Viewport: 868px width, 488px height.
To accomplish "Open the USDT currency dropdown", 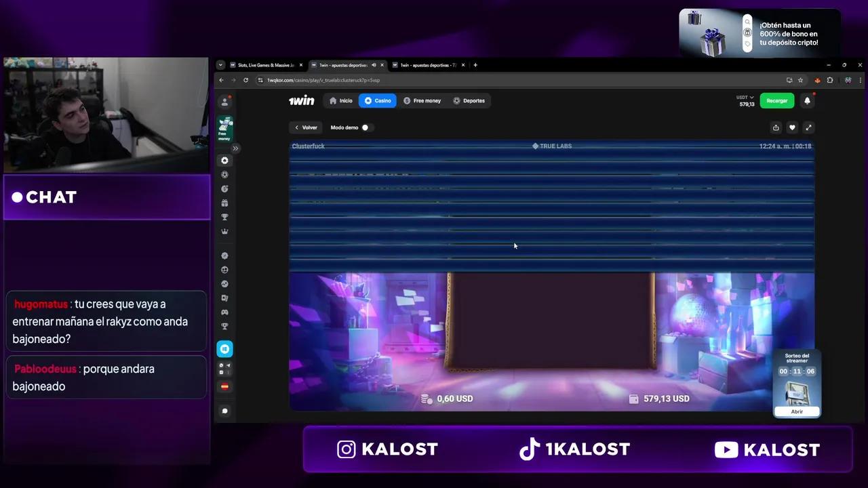I will pos(745,97).
